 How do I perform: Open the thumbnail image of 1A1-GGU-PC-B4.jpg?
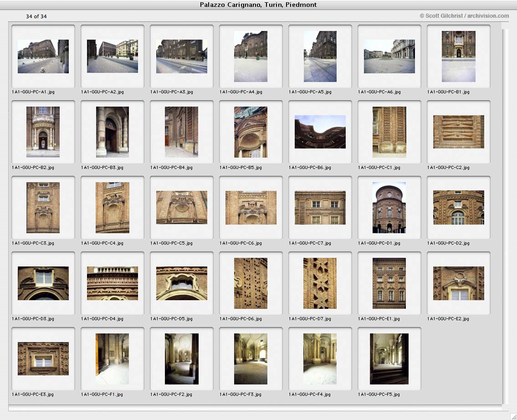pyautogui.click(x=182, y=132)
